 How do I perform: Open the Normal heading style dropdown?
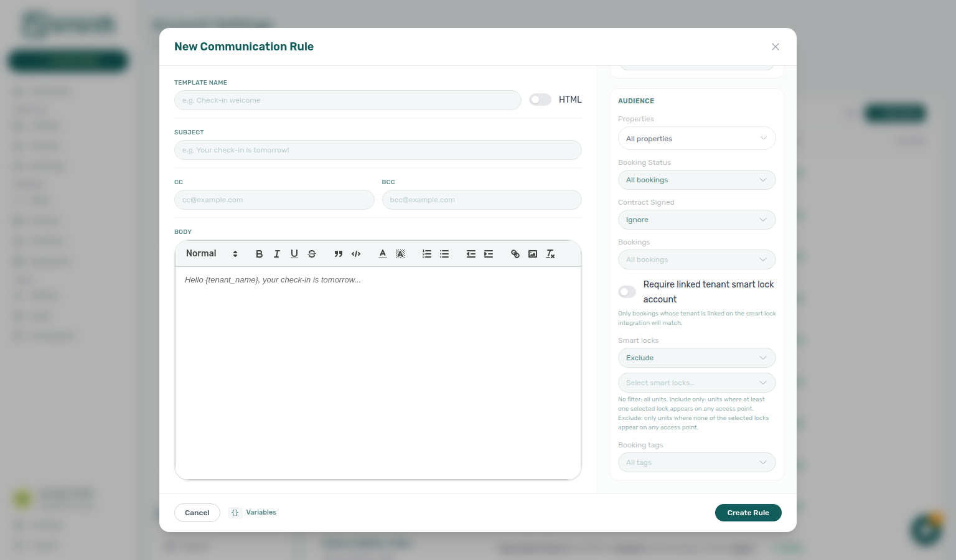point(212,254)
